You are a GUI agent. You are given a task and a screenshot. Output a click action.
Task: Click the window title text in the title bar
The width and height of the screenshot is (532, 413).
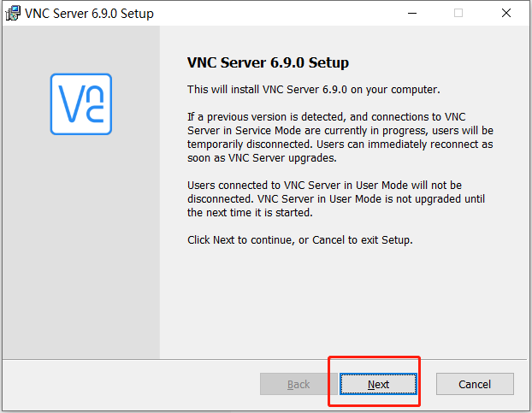pyautogui.click(x=90, y=14)
